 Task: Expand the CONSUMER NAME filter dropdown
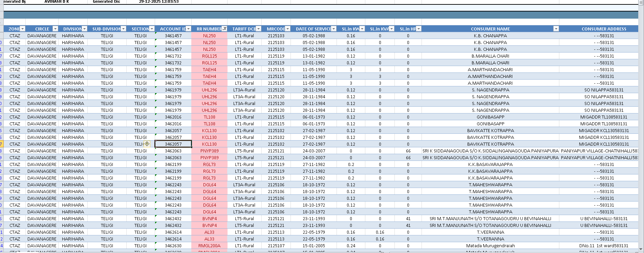click(x=556, y=29)
